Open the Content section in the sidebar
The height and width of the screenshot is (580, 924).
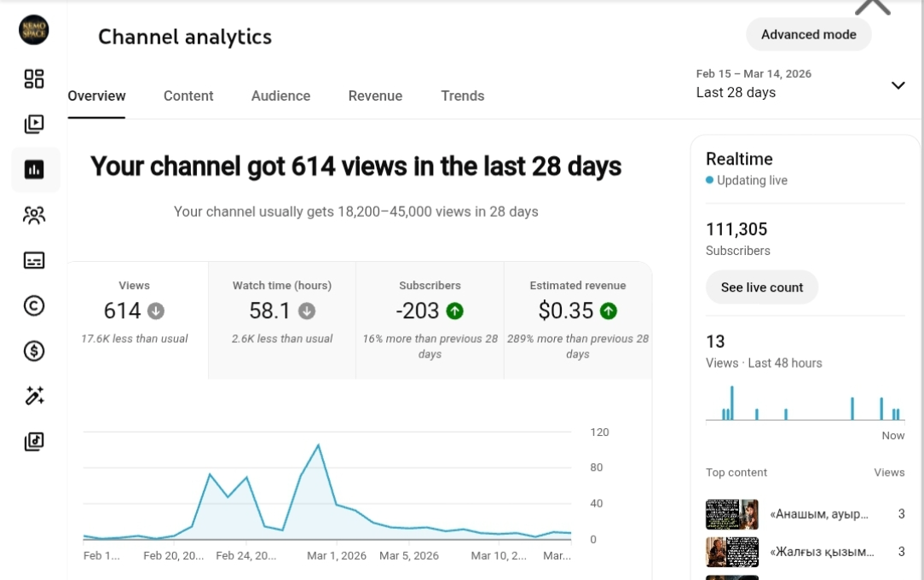pyautogui.click(x=34, y=124)
